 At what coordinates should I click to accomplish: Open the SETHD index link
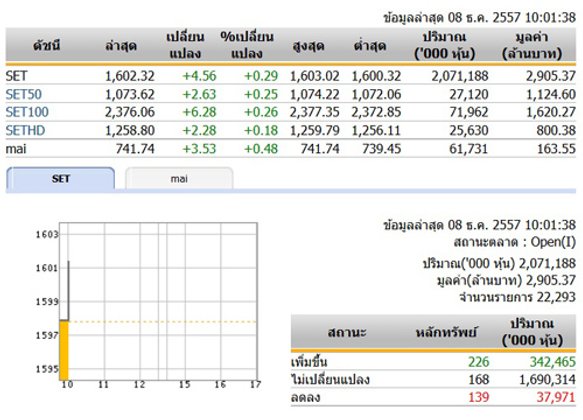coord(25,130)
